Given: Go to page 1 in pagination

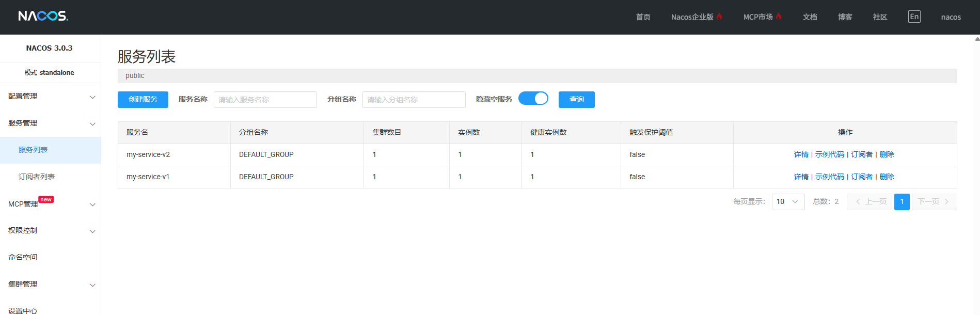Looking at the screenshot, I should tap(902, 202).
